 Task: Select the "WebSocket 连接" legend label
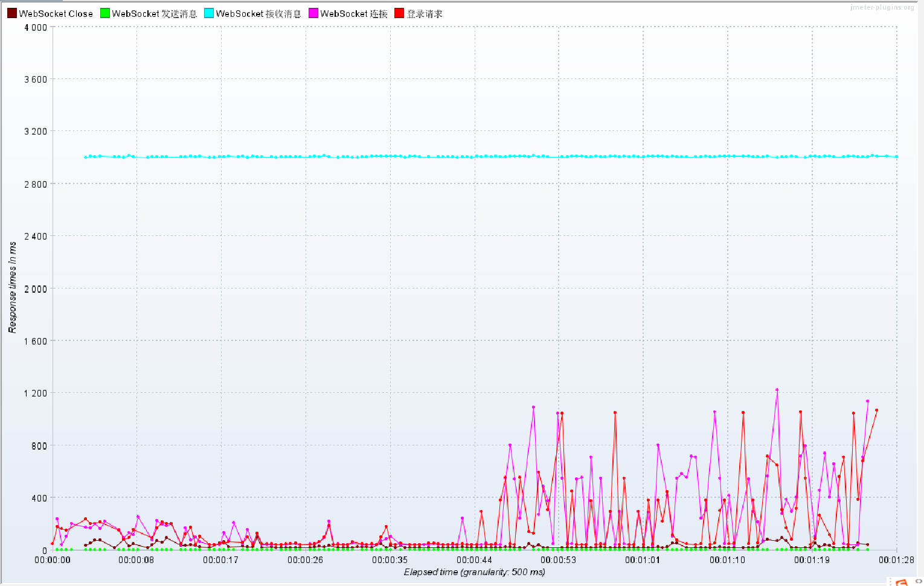tap(354, 13)
